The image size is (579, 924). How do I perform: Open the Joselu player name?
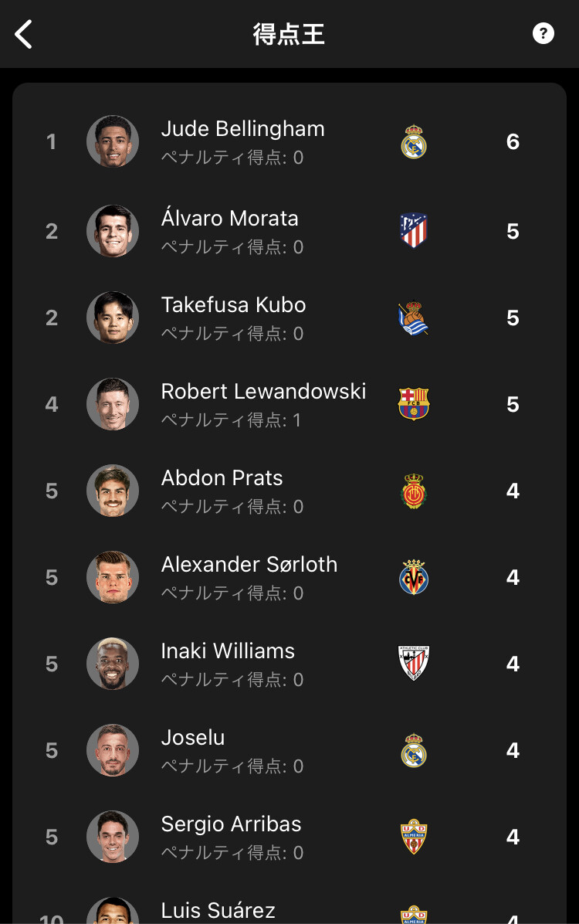click(193, 738)
